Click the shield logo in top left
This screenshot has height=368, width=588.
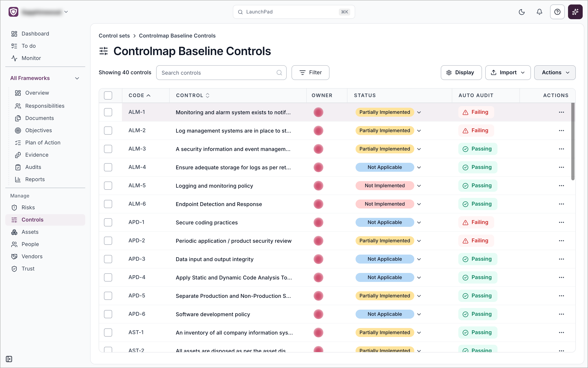click(13, 12)
